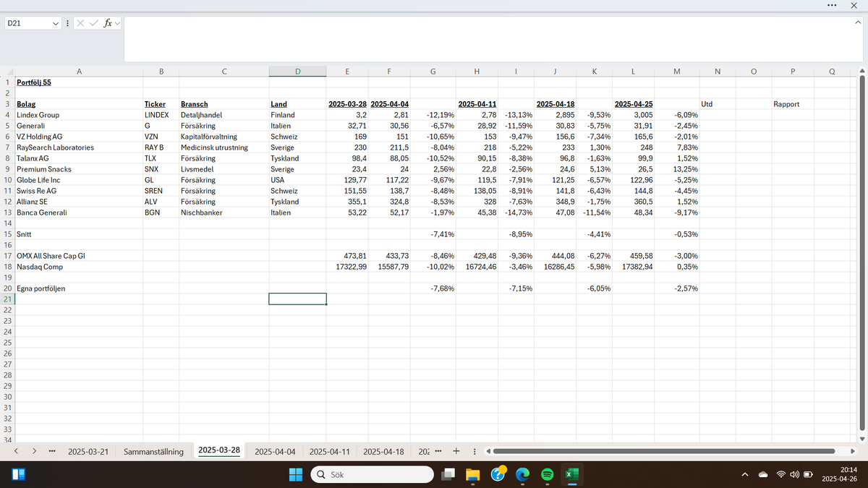
Task: Click the OMX All Share Cap GI cell
Action: [79, 256]
